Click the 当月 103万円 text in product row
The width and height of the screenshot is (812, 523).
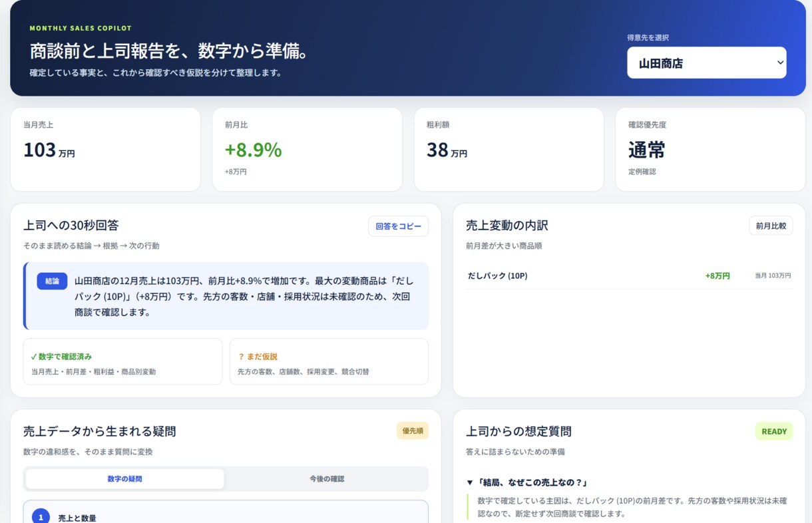pyautogui.click(x=773, y=275)
